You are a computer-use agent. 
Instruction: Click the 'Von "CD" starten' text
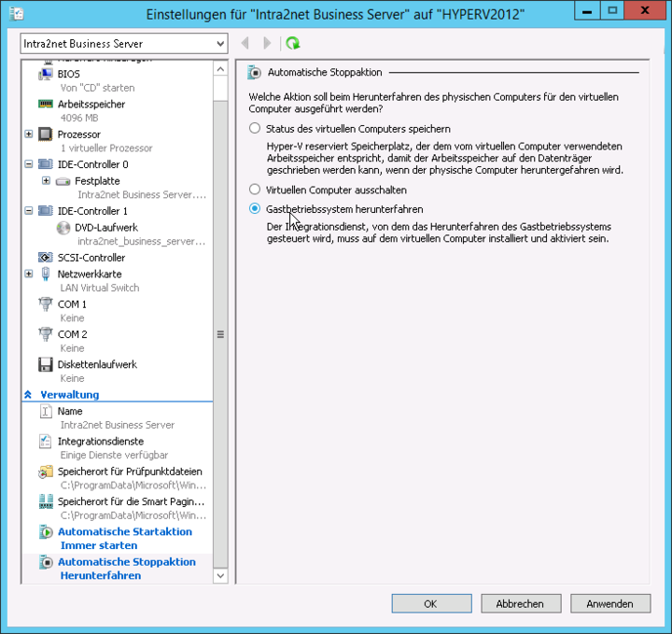click(x=97, y=88)
